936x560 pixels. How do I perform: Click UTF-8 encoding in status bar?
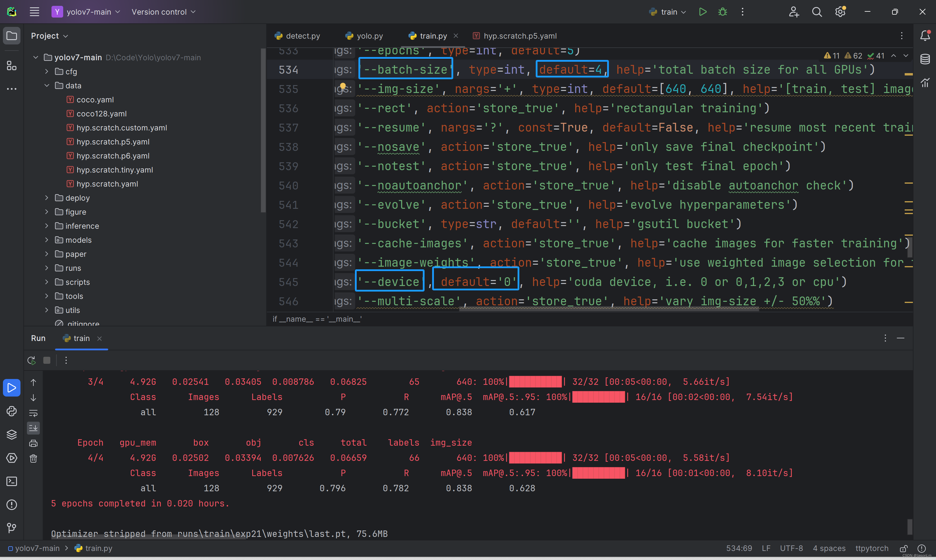tap(791, 548)
